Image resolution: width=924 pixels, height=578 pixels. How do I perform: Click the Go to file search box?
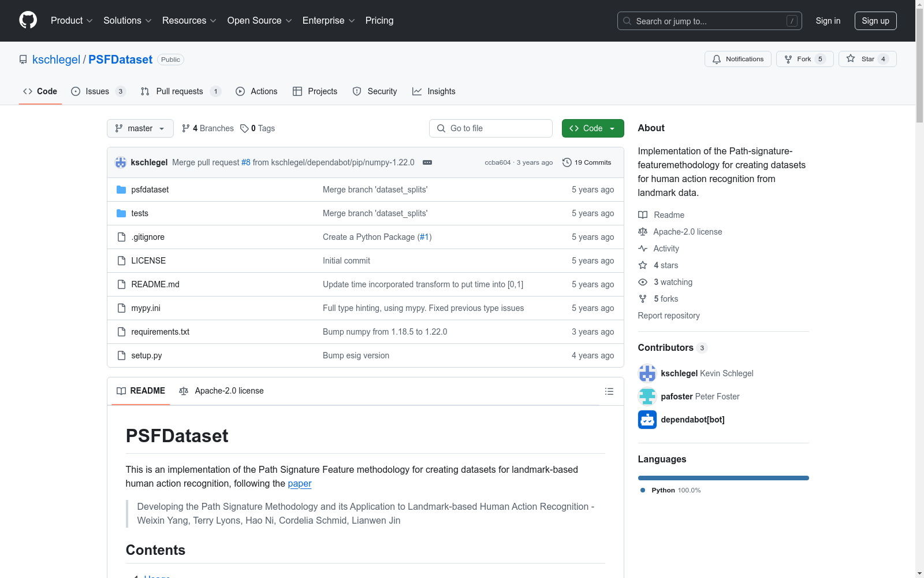pyautogui.click(x=491, y=128)
